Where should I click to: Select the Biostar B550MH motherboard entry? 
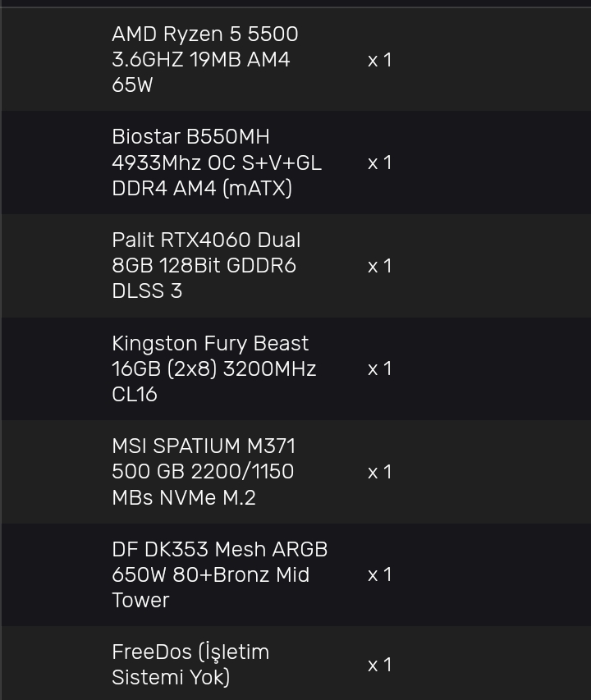[190, 137]
